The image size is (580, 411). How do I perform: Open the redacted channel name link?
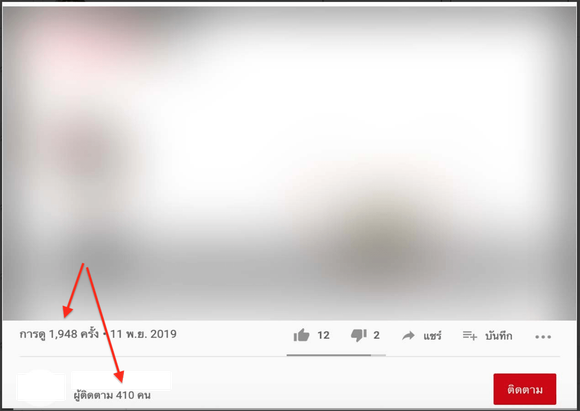[x=121, y=380]
